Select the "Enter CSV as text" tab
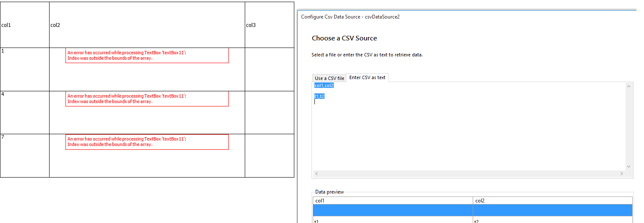Viewport: 644px width, 223px height. [x=367, y=78]
